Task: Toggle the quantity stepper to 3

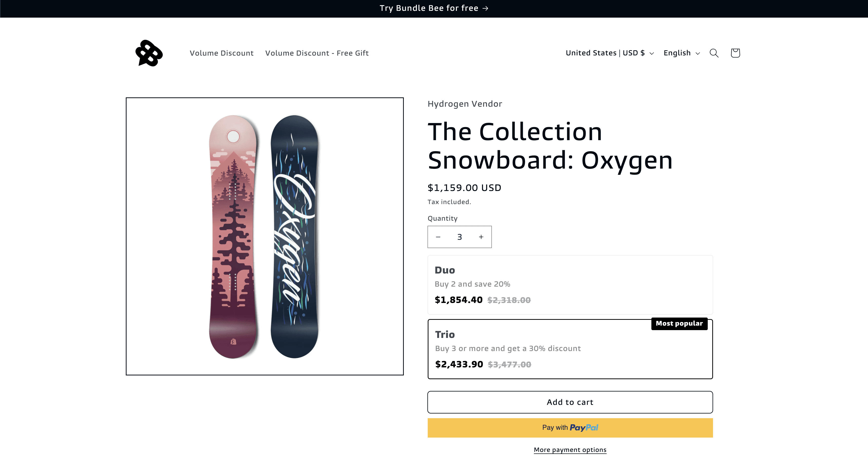Action: click(459, 237)
